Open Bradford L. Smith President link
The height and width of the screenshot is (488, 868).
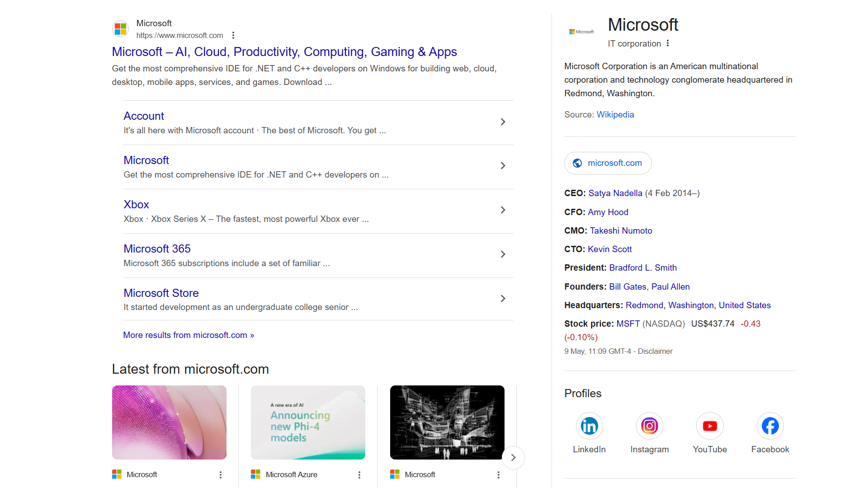(643, 268)
